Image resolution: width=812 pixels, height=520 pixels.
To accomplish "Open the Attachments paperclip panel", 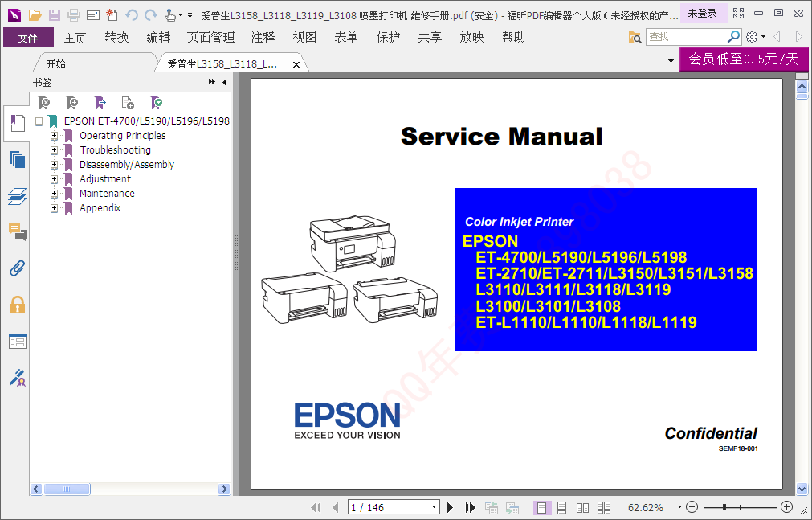I will (x=17, y=268).
